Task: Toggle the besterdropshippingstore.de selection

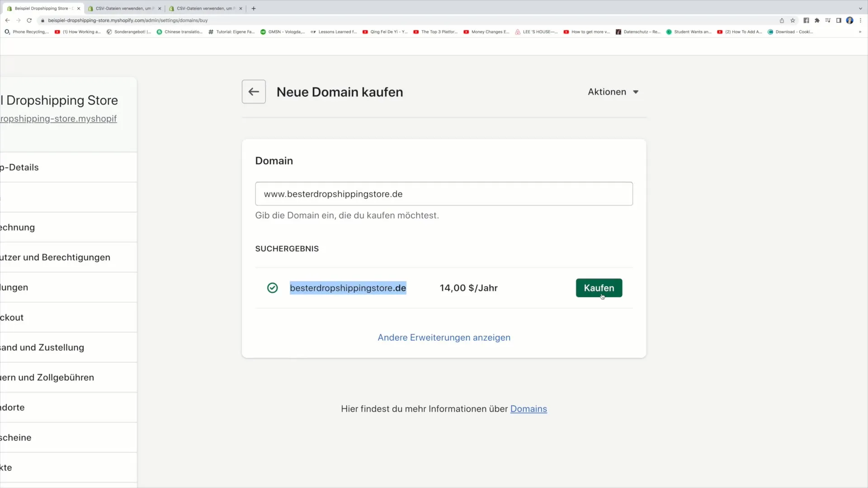Action: [x=273, y=288]
